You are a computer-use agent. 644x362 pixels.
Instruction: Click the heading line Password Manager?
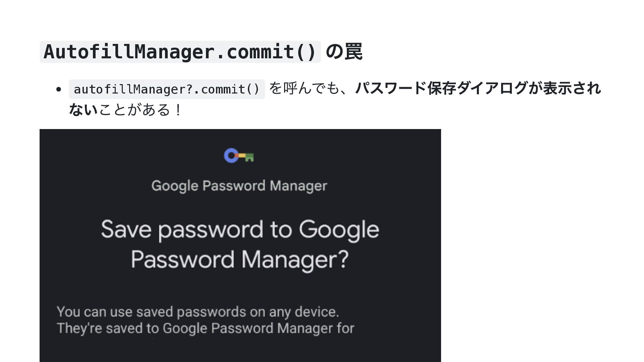(240, 260)
